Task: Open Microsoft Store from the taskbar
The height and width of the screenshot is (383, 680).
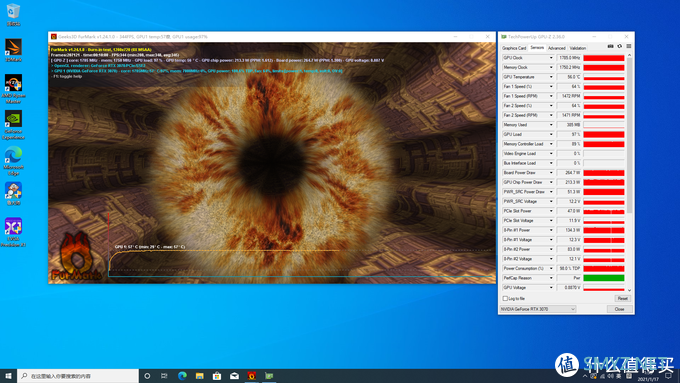Action: tap(217, 376)
